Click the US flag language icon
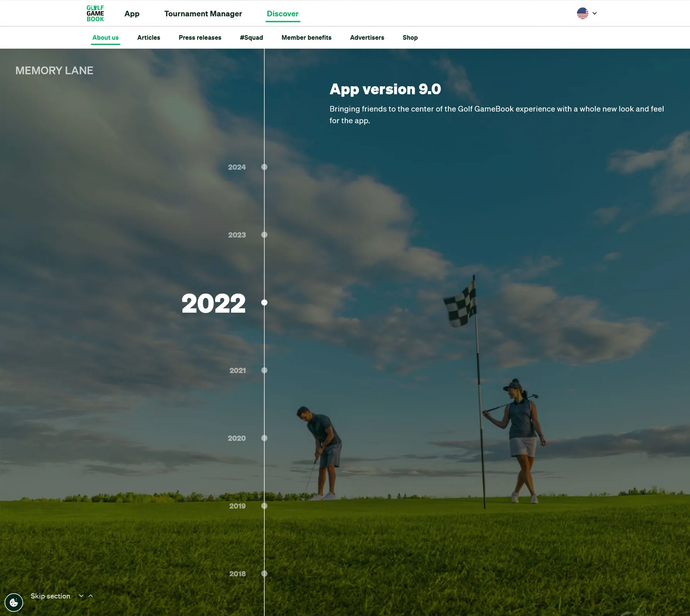This screenshot has height=616, width=690. coord(583,13)
